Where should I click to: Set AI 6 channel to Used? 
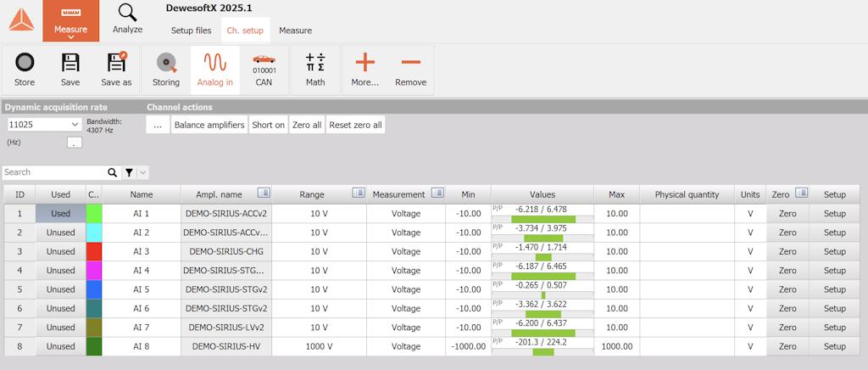[x=61, y=308]
